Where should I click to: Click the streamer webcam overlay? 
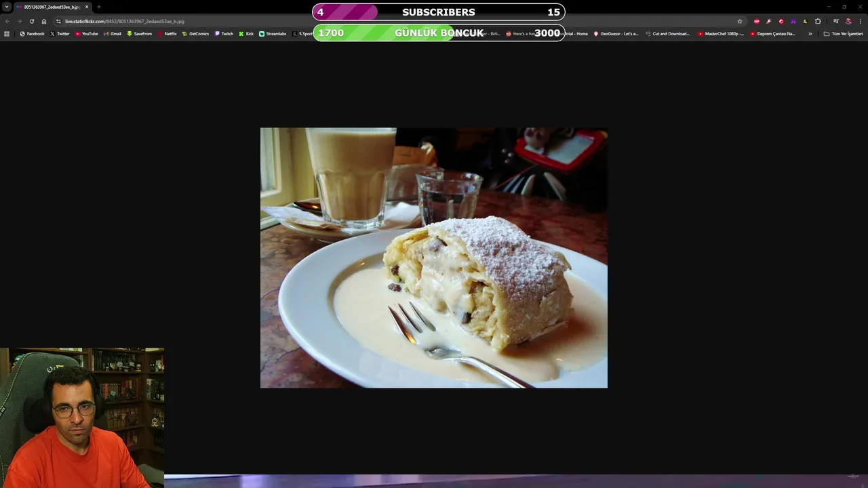click(x=82, y=418)
